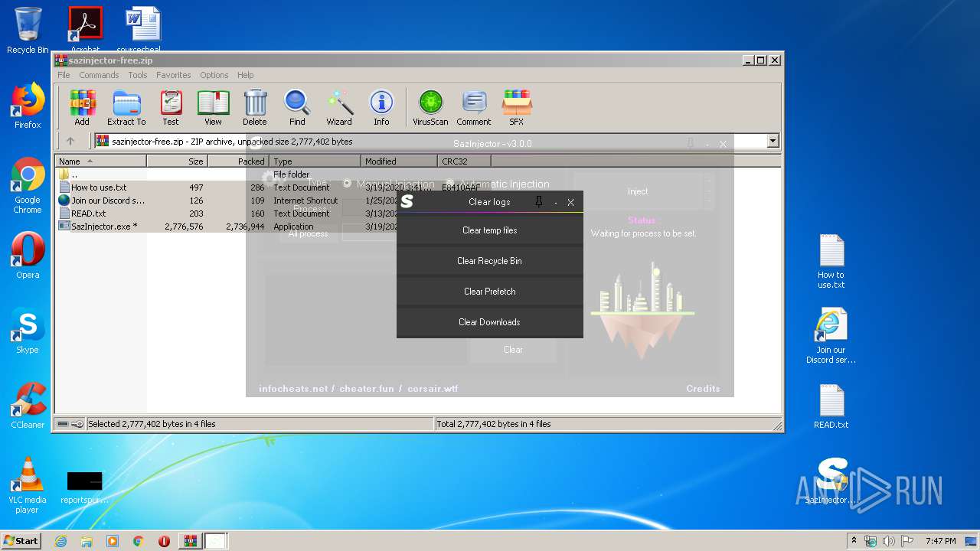The height and width of the screenshot is (551, 980).
Task: Open Join our Discord server desktop shortcut
Action: tap(831, 336)
